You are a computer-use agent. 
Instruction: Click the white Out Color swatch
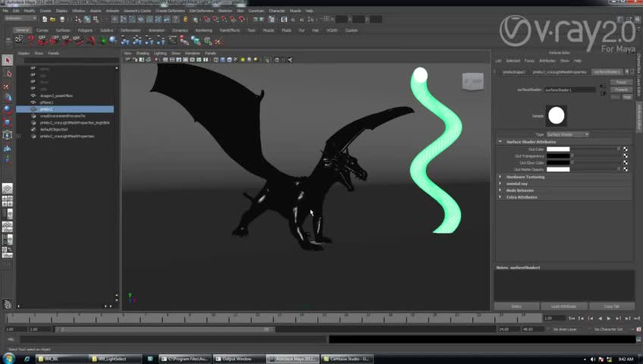[558, 149]
